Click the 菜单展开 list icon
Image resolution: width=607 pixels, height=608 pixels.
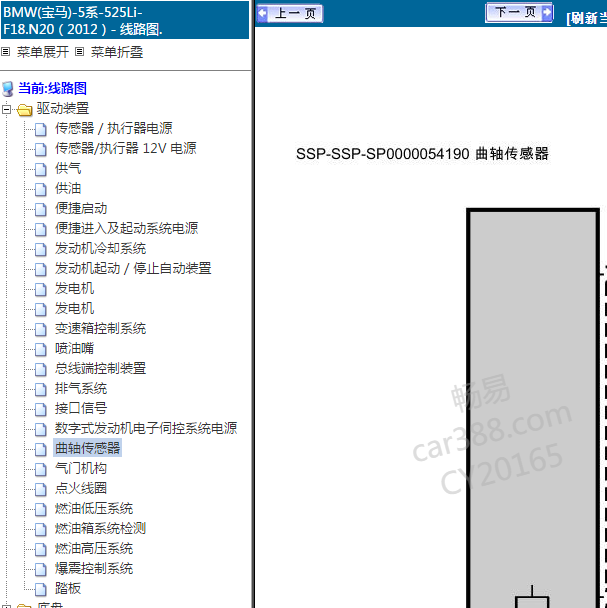[5, 52]
